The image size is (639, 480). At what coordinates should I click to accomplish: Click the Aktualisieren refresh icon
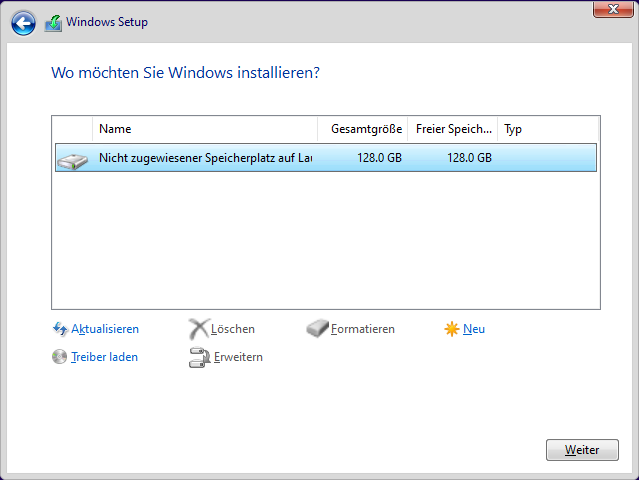coord(60,329)
